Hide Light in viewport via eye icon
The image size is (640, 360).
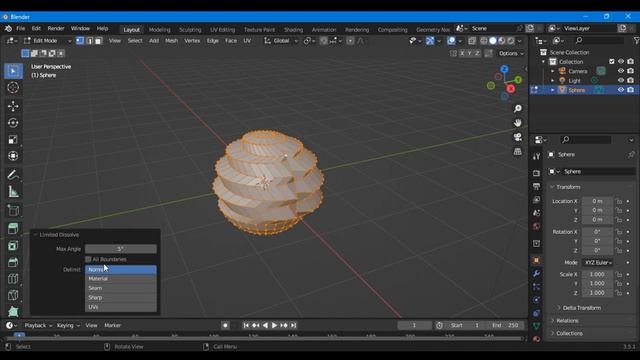[621, 80]
